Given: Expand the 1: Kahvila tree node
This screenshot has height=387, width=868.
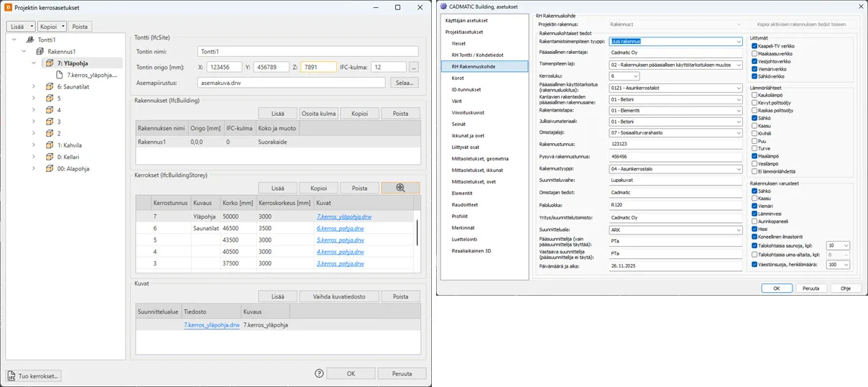Looking at the screenshot, I should point(33,145).
